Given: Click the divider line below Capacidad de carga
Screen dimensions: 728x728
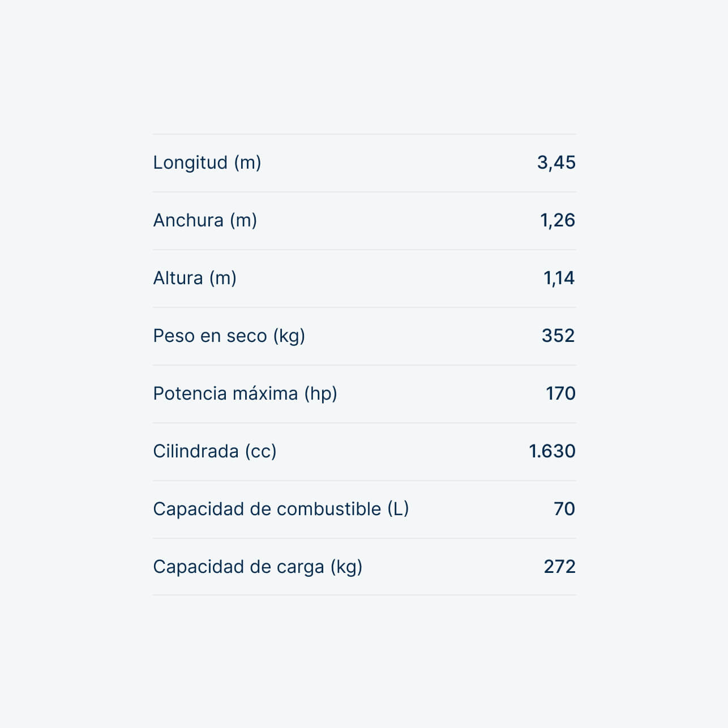Looking at the screenshot, I should (x=364, y=595).
